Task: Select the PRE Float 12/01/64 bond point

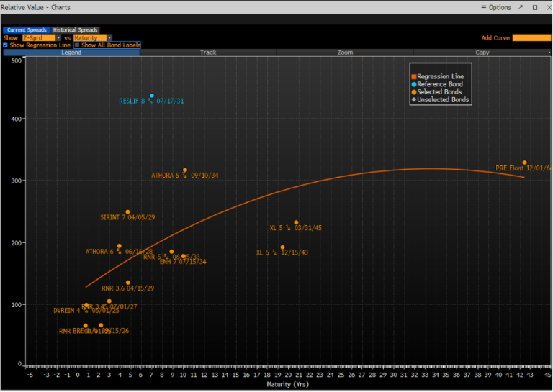Action: (524, 163)
